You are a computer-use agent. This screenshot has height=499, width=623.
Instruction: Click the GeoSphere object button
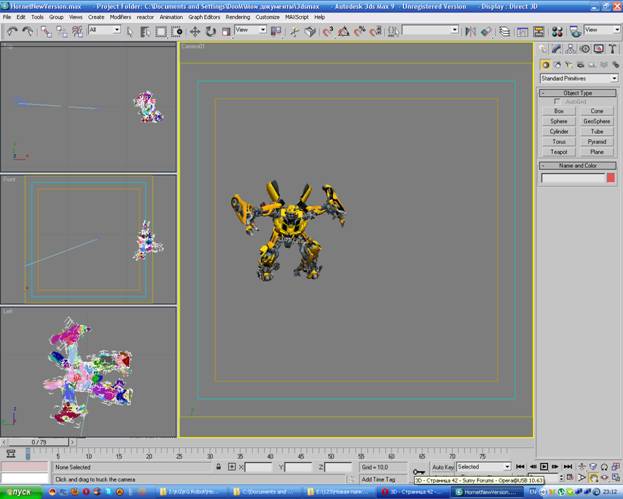coord(597,121)
